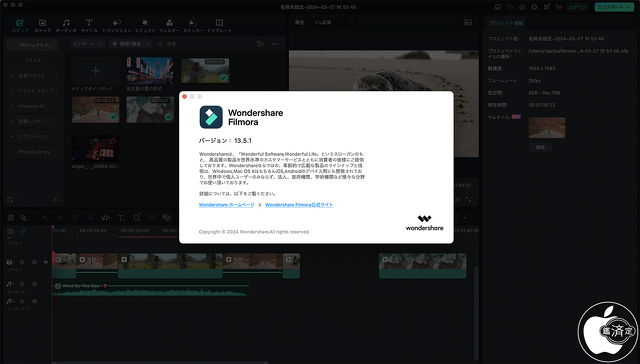Open the 録画/録音 record dropdown
The width and height of the screenshot is (640, 364).
[131, 44]
